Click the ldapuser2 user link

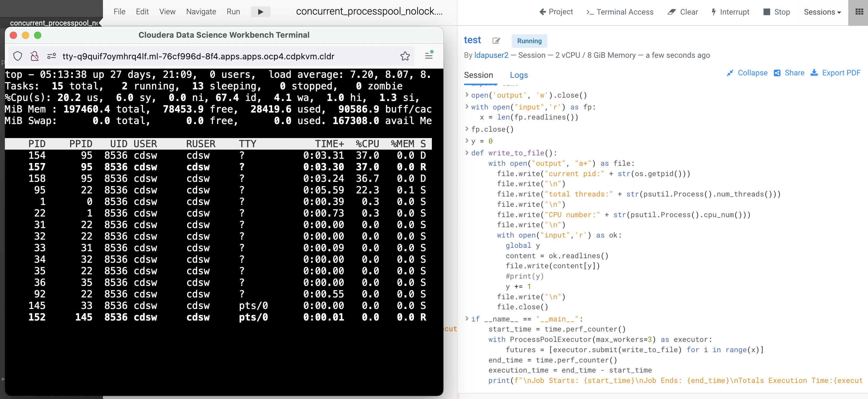click(x=491, y=55)
